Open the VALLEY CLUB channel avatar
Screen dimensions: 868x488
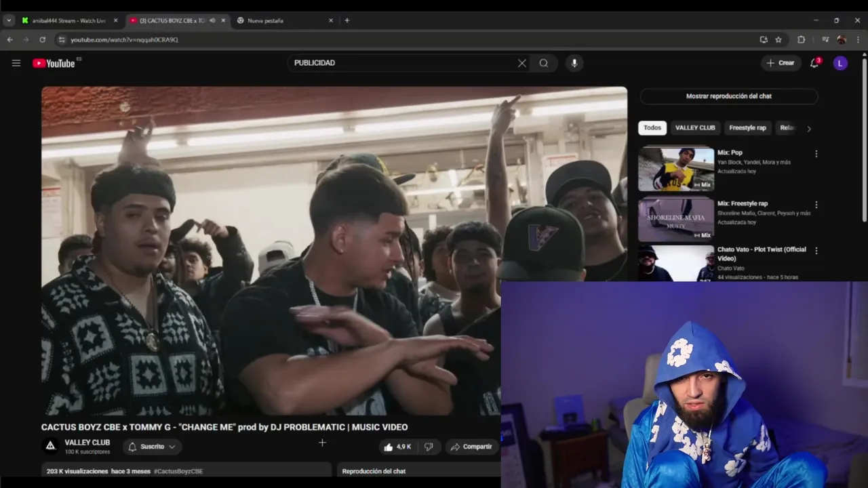click(x=50, y=446)
